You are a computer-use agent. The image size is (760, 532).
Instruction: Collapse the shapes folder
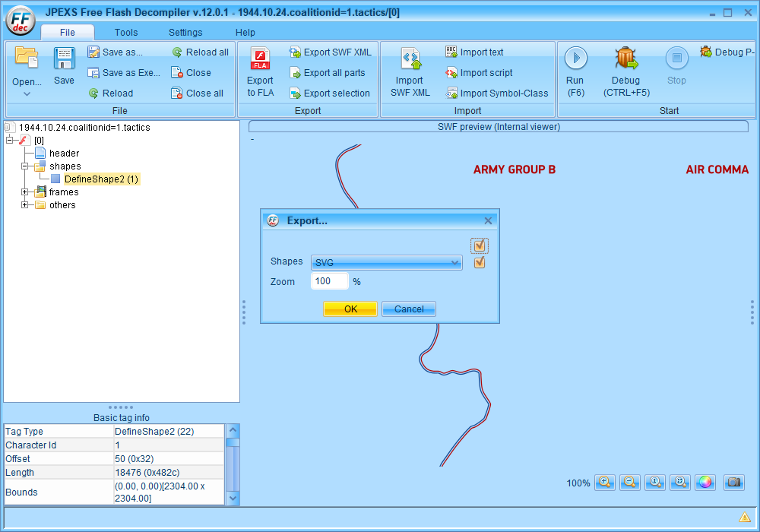pyautogui.click(x=24, y=166)
